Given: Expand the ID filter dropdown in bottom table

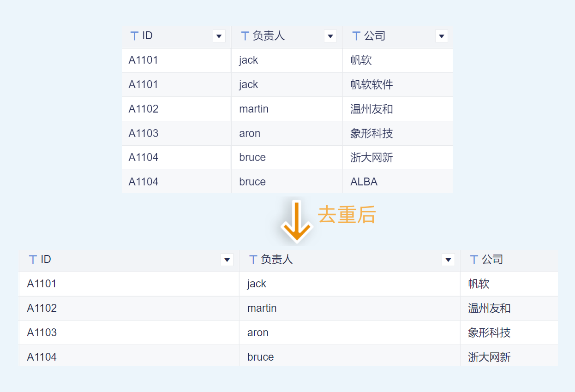Looking at the screenshot, I should click(227, 260).
